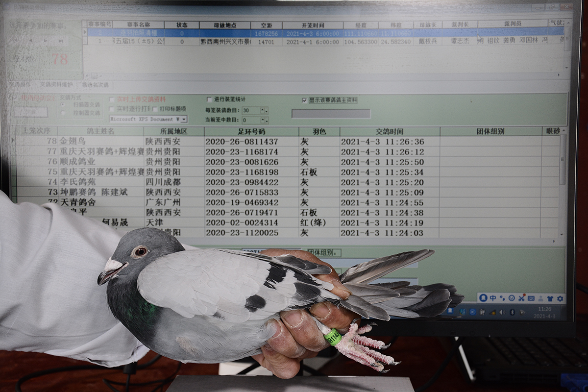
Task: Click the 当前笼中数目 field showing 0
Action: tap(251, 120)
